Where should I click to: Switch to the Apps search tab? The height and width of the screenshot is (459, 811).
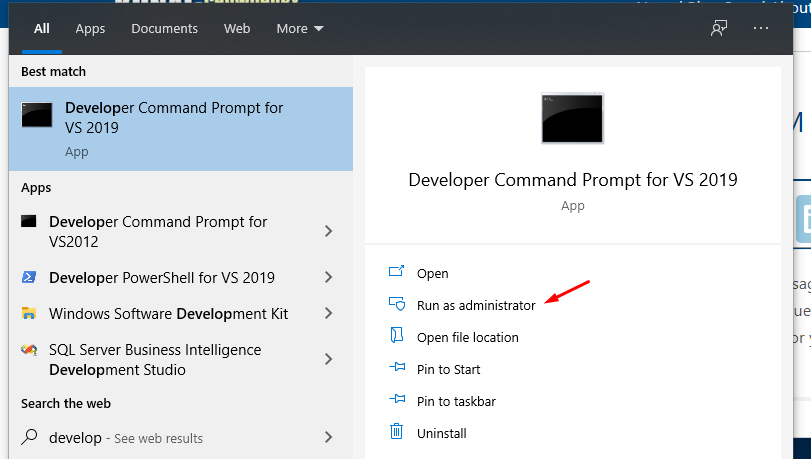90,28
